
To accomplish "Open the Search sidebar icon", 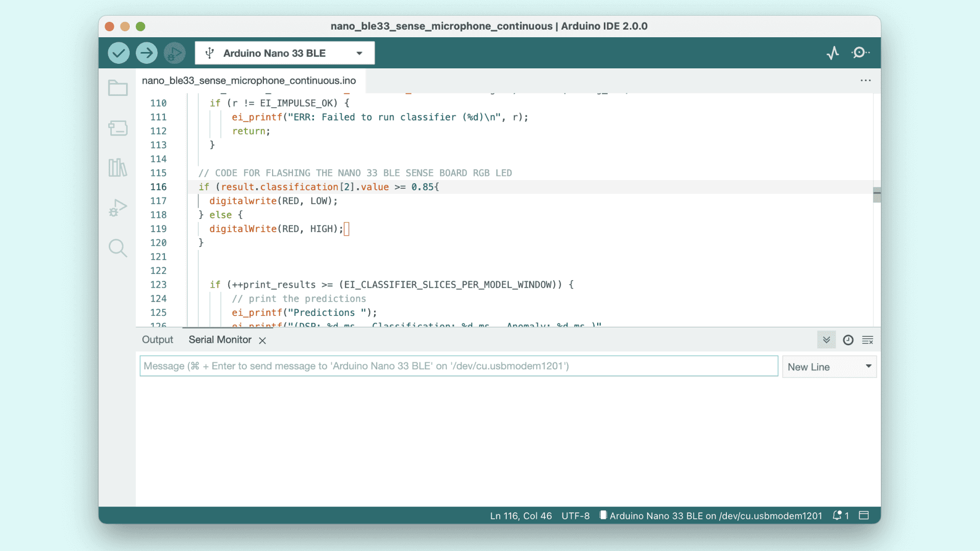I will (118, 248).
